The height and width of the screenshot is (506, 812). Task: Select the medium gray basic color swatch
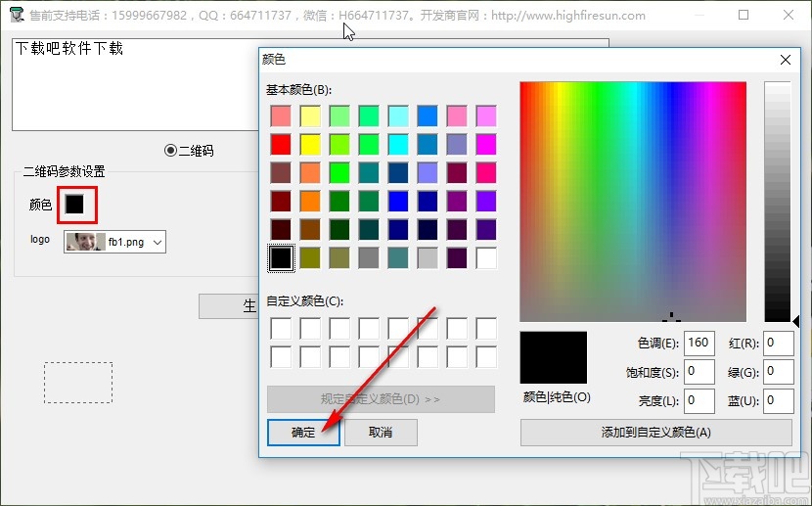[369, 258]
